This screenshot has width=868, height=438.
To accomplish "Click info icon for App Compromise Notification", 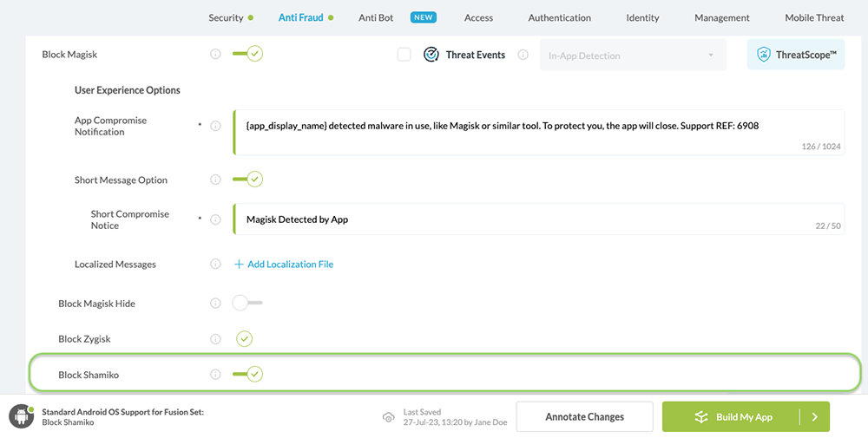I will [215, 126].
